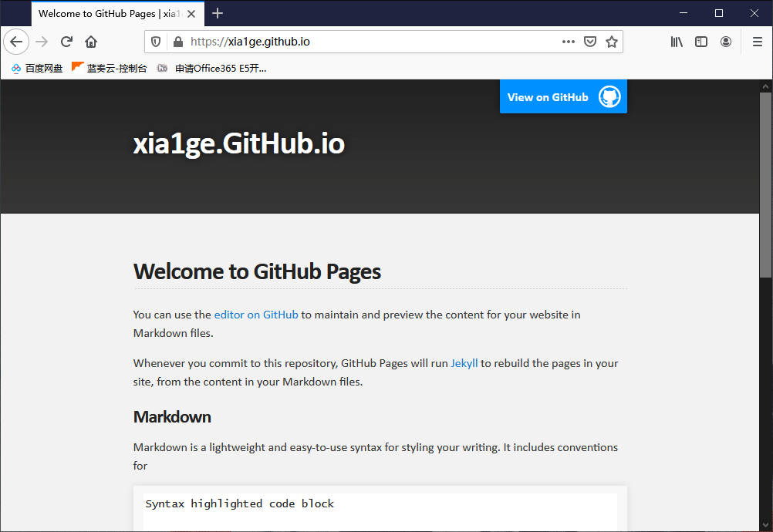Open Firefox account menu
The width and height of the screenshot is (773, 532).
click(726, 42)
